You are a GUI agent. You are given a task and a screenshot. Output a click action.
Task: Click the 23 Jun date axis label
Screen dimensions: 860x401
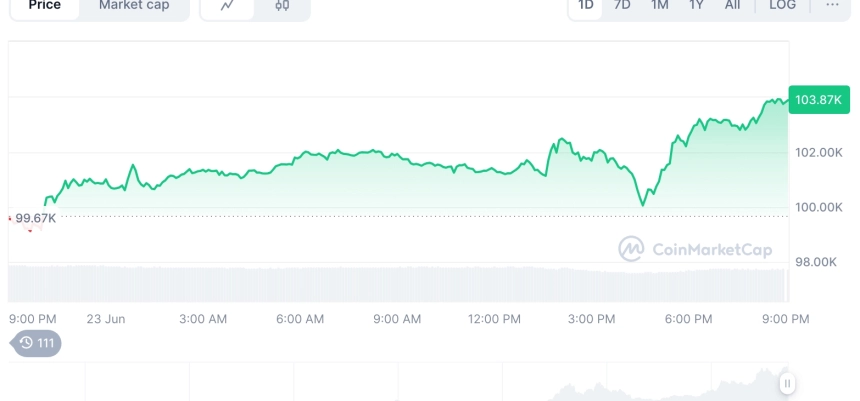coord(106,319)
